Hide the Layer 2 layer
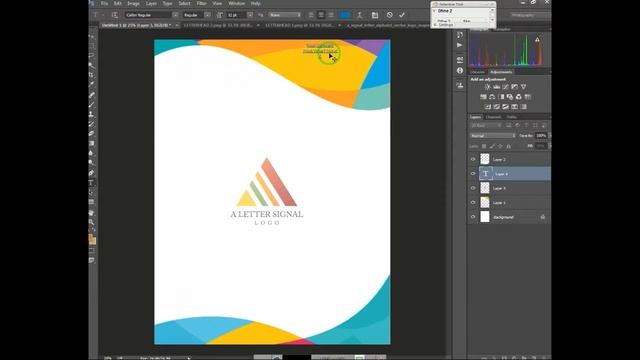640x360 pixels. (x=473, y=159)
